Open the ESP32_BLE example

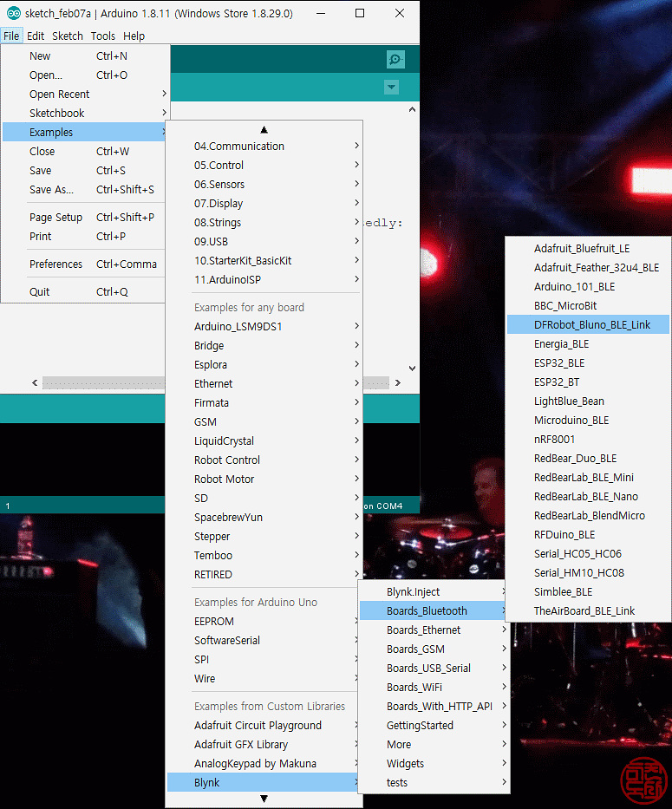tap(588, 363)
